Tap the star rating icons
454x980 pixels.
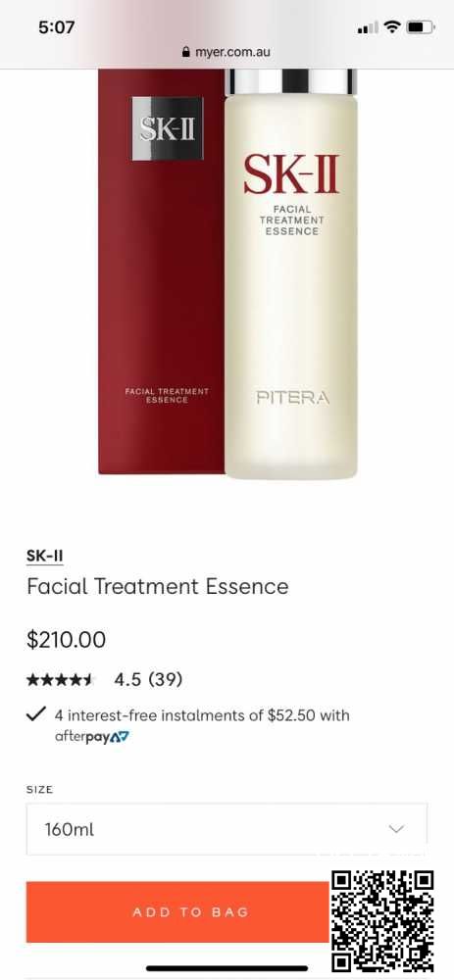[x=60, y=679]
